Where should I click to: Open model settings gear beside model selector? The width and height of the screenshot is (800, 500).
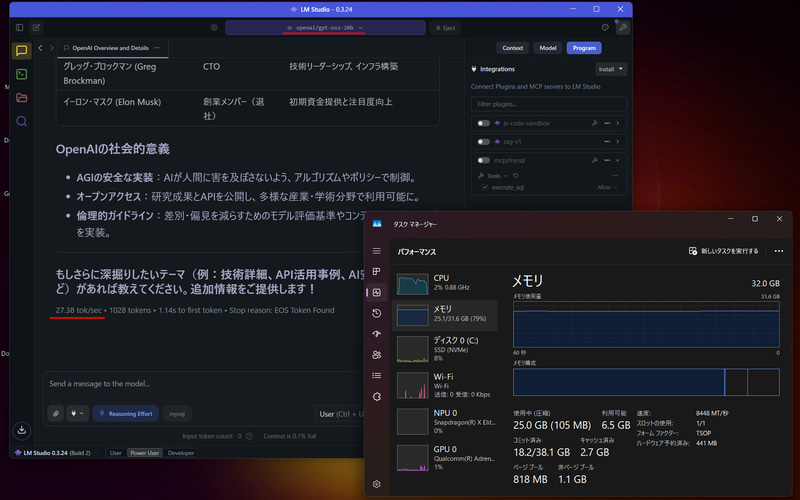point(214,28)
